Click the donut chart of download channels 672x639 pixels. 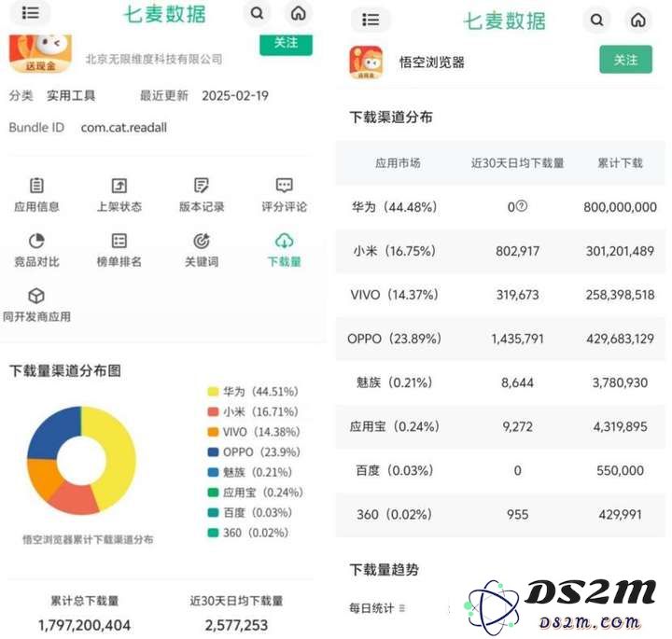click(x=81, y=461)
